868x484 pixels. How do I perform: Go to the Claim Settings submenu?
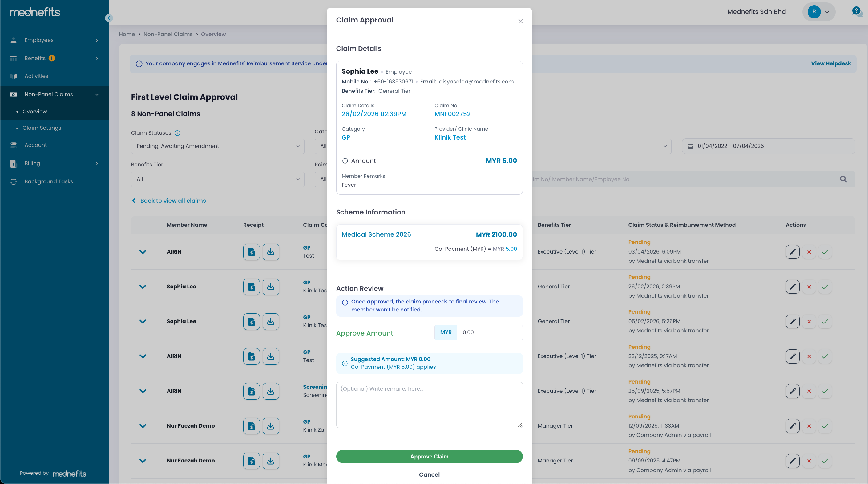point(42,128)
